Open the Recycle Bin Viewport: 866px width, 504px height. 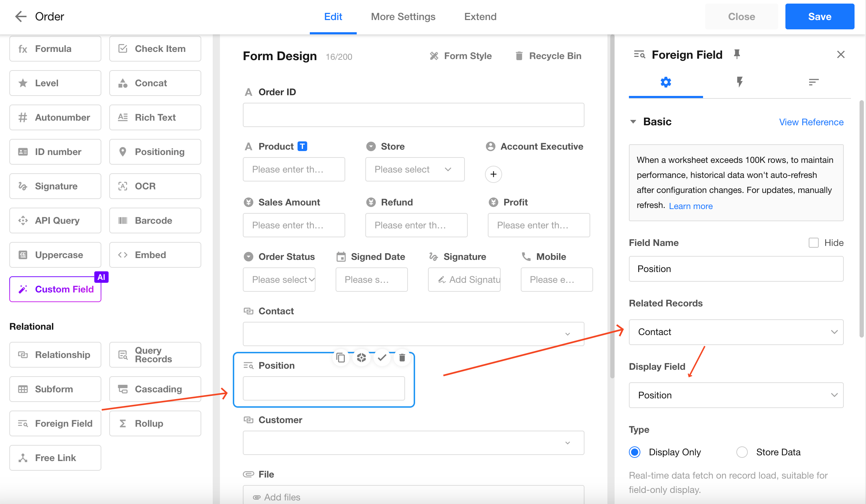click(548, 56)
